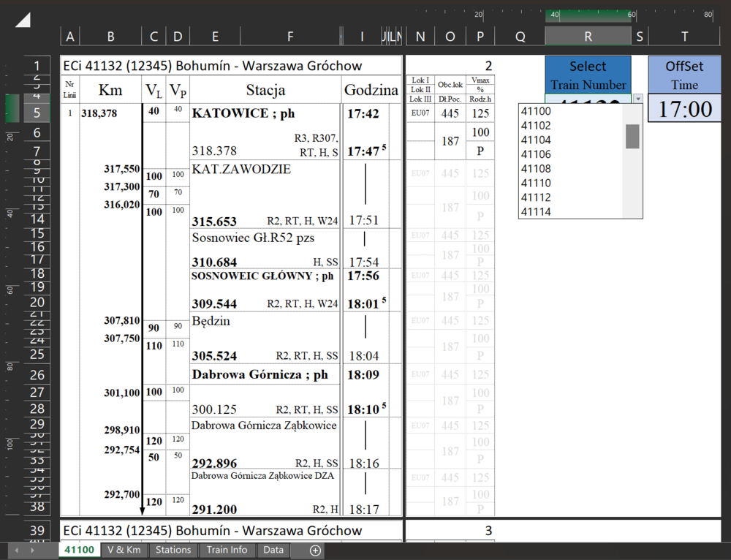This screenshot has width=731, height=560.
Task: Select column R header
Action: point(588,37)
